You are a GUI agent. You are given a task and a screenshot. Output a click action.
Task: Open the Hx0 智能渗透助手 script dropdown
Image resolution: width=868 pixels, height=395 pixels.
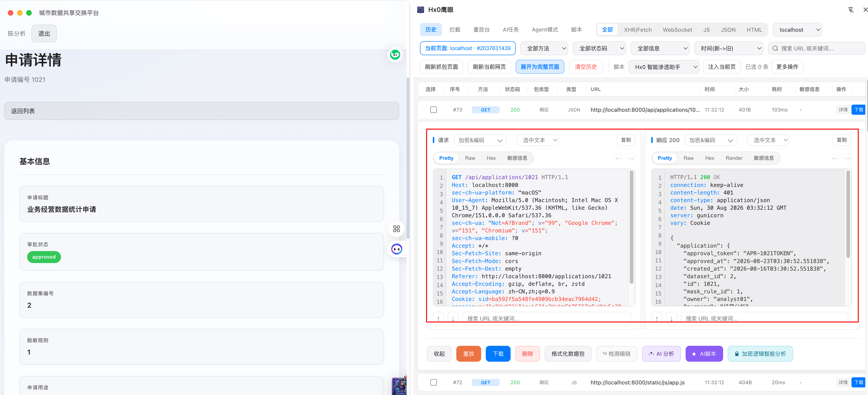(664, 67)
